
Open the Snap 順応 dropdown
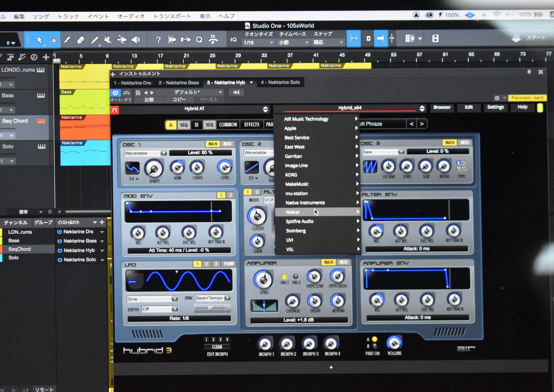329,42
